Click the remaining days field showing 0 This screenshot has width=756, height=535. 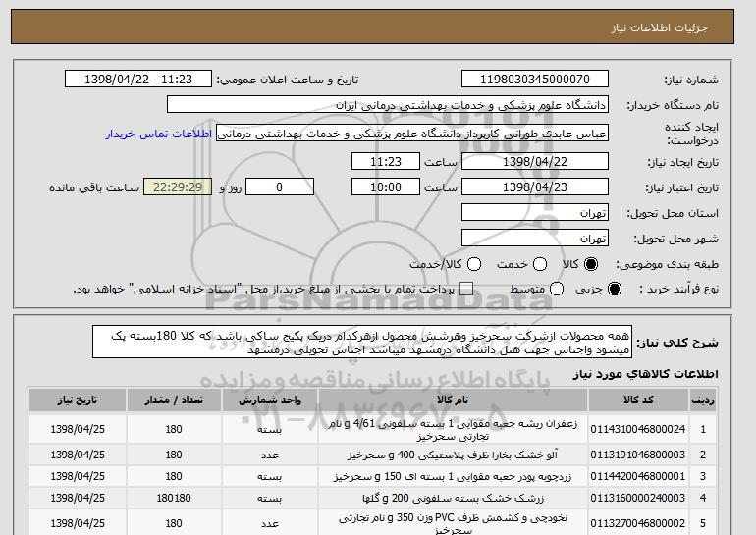[x=280, y=187]
